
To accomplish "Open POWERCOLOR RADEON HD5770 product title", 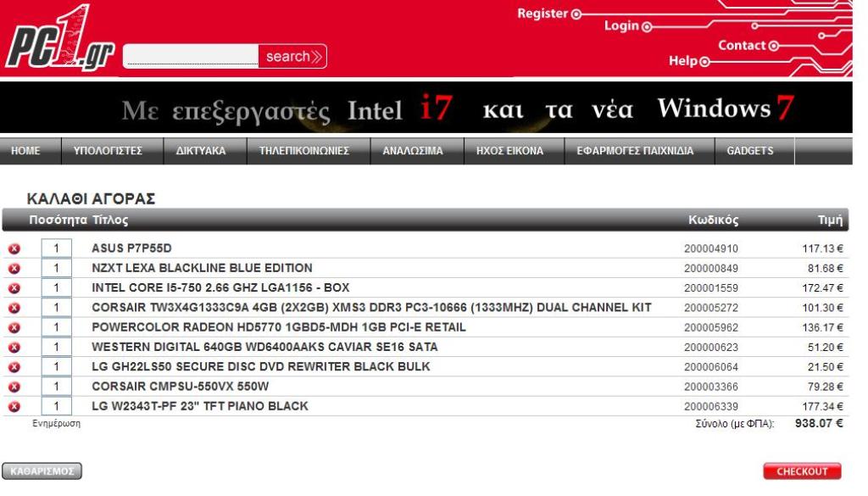I will [x=279, y=327].
